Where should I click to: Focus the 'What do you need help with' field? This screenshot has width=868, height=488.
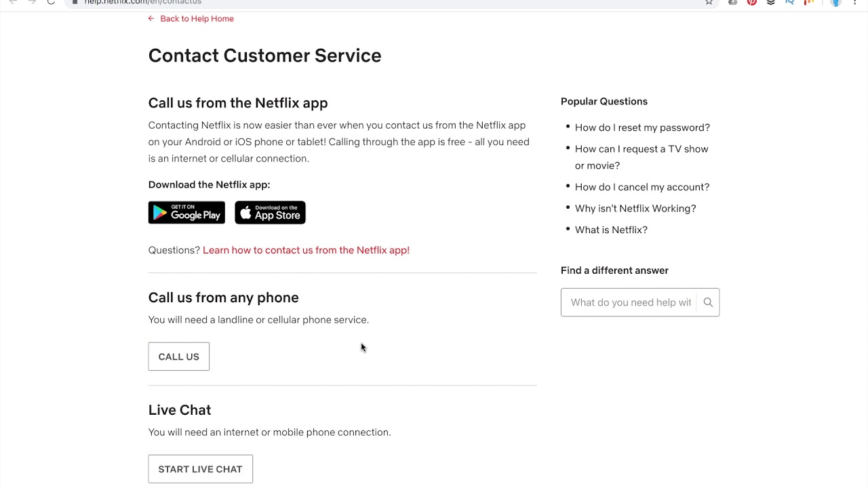point(629,302)
